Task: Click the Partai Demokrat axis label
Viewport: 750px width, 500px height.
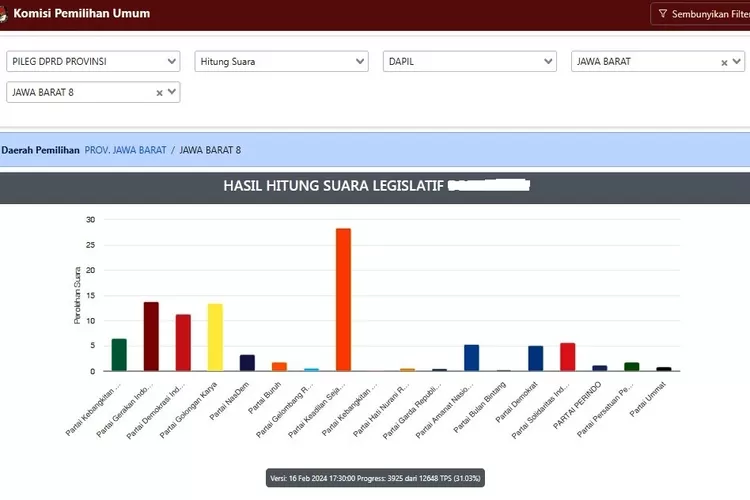Action: [x=517, y=402]
